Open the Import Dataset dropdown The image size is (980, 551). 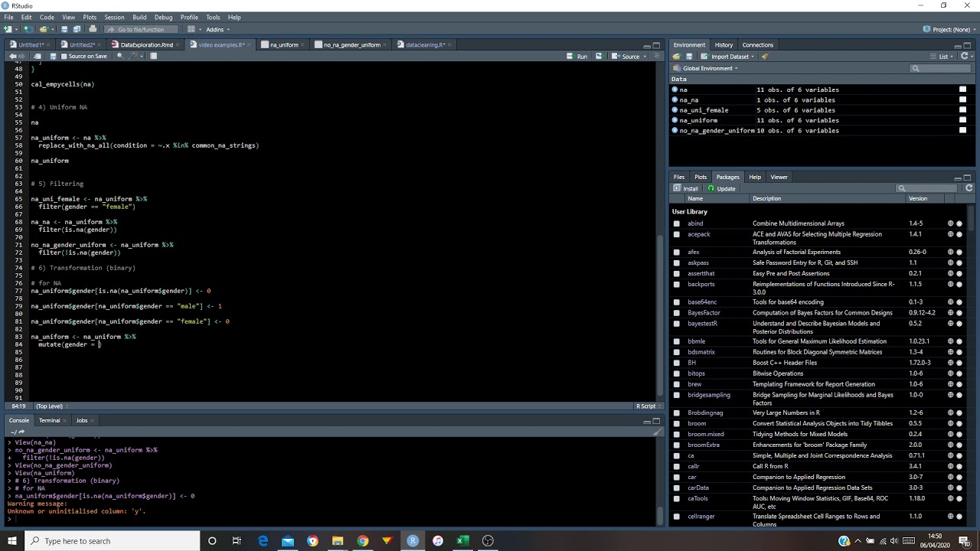[727, 57]
